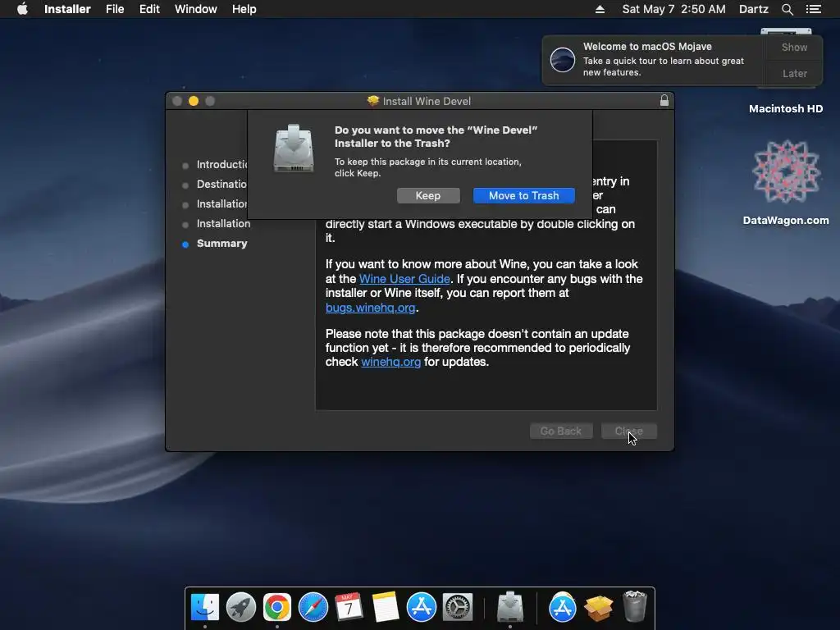Select the Summary step in sidebar

pyautogui.click(x=221, y=243)
